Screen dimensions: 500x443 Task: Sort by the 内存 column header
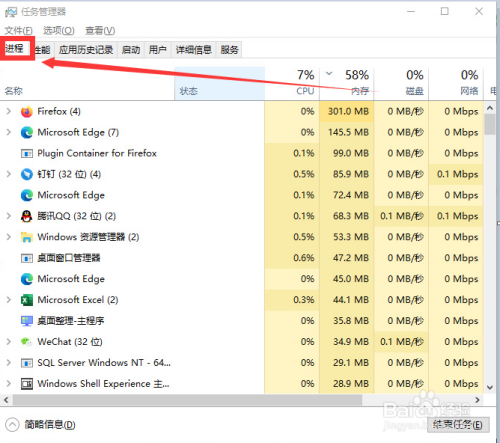347,83
